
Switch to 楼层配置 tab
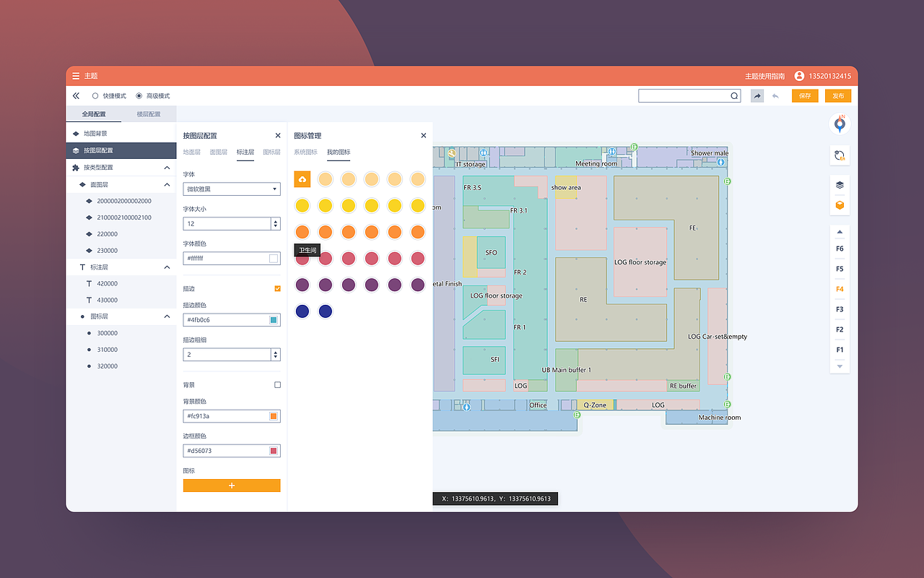point(149,114)
